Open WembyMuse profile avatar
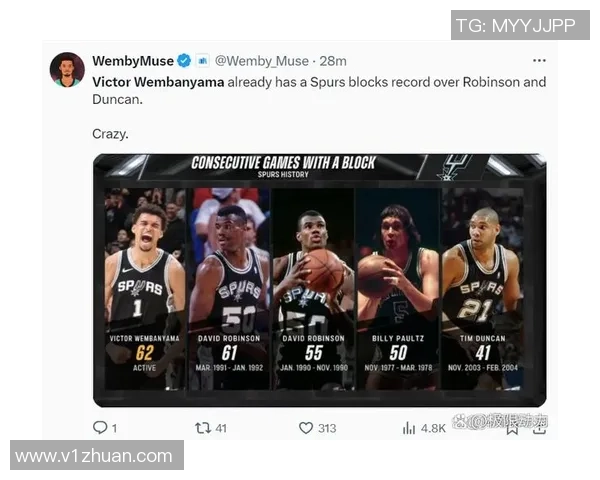The height and width of the screenshot is (480, 600). 67,70
